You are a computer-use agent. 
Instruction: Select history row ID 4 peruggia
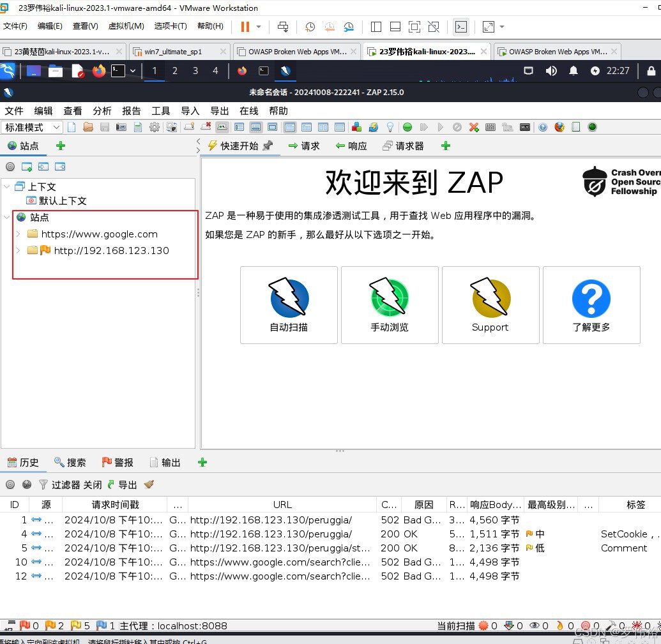331,534
